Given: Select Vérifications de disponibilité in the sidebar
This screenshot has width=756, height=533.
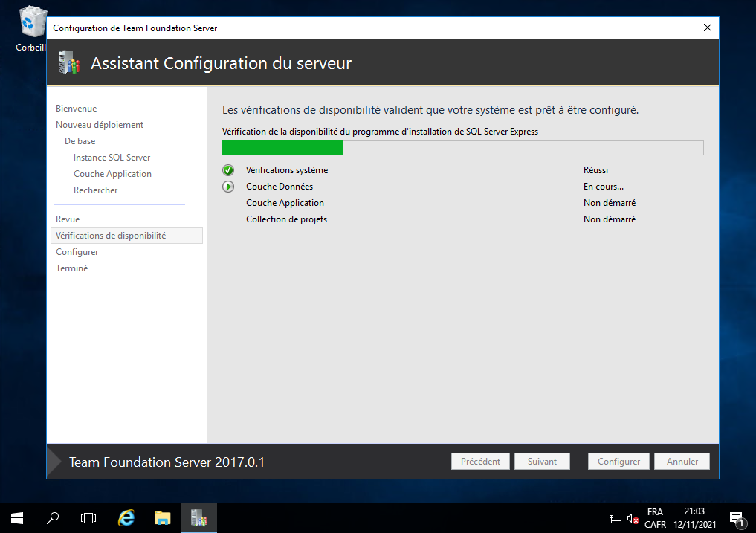Looking at the screenshot, I should click(x=111, y=236).
